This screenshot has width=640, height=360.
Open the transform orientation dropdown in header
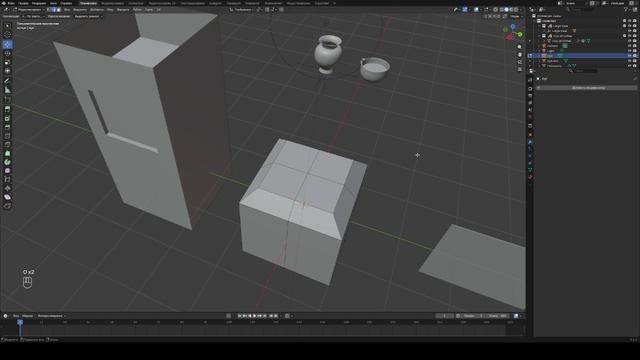pos(242,9)
